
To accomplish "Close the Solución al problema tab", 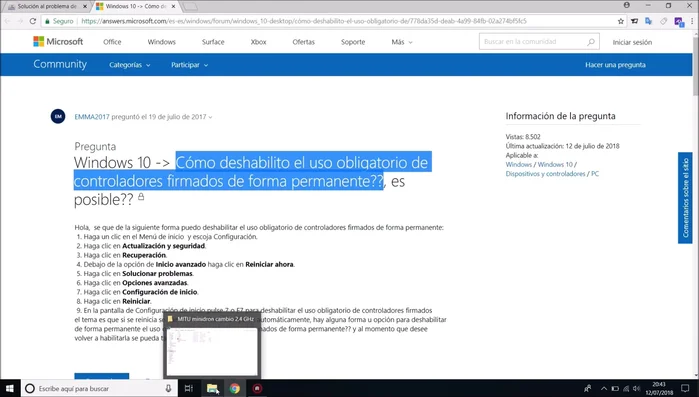I will pyautogui.click(x=85, y=6).
